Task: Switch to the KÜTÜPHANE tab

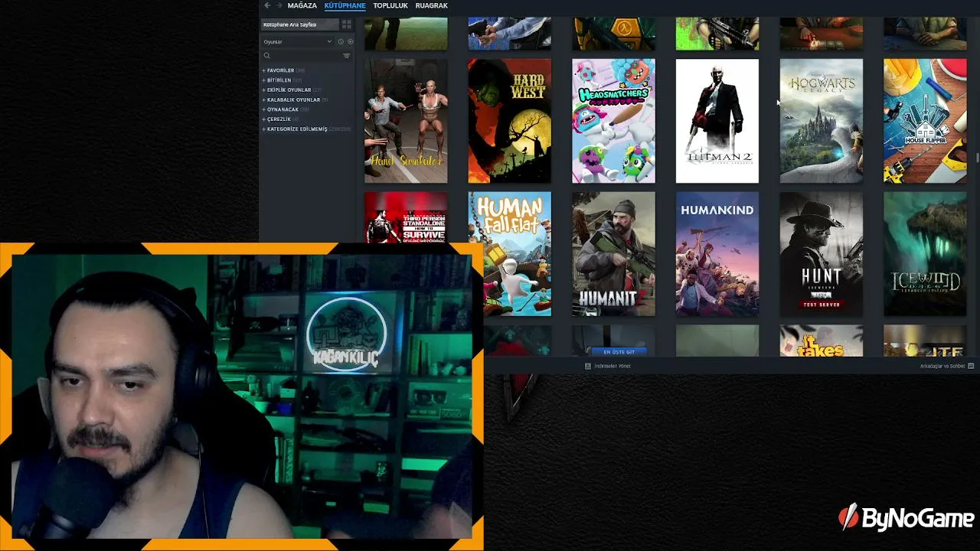Action: [345, 5]
